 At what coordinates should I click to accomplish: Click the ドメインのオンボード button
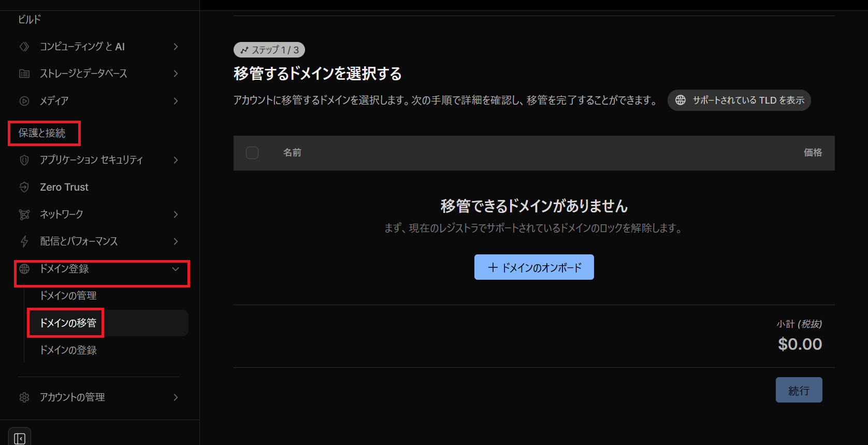pyautogui.click(x=534, y=267)
